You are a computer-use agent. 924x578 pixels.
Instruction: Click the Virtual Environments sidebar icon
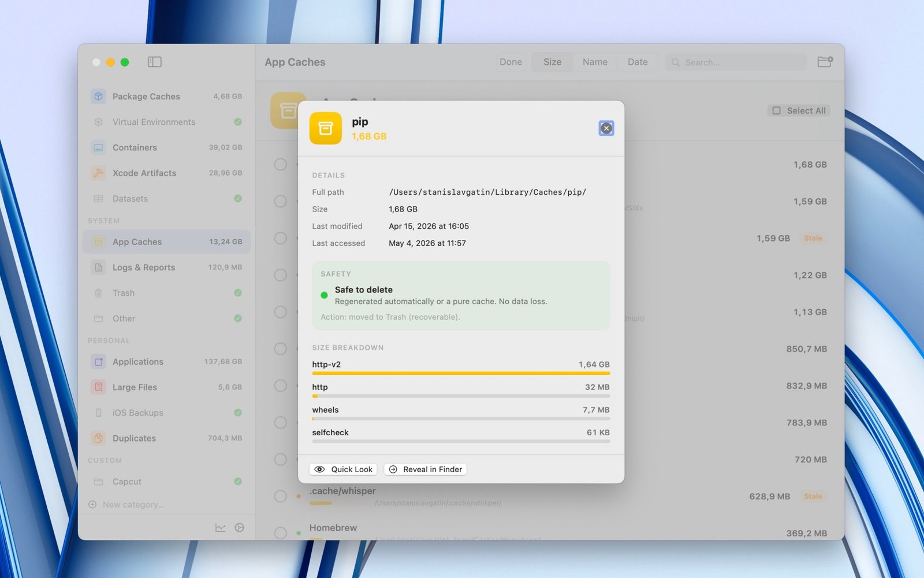(99, 122)
